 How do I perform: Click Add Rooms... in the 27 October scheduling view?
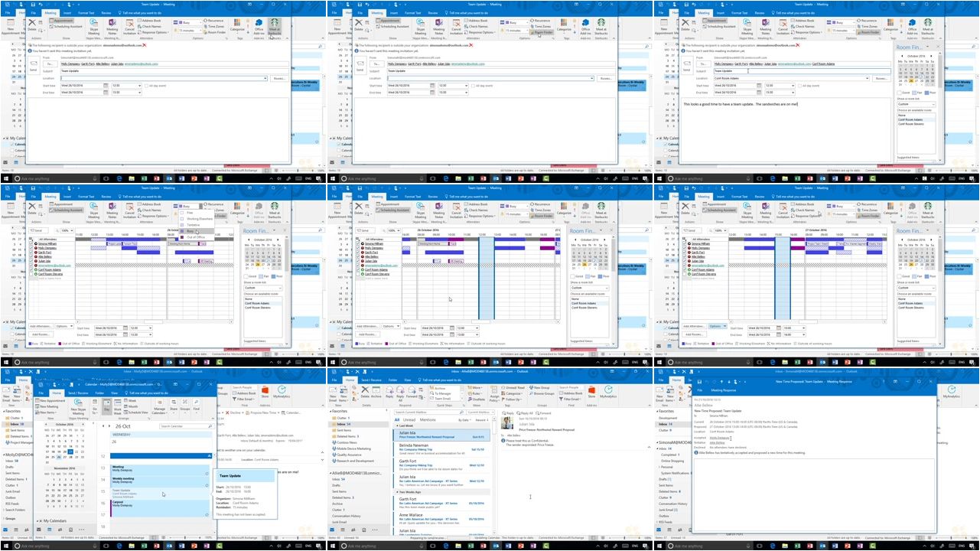(x=694, y=334)
